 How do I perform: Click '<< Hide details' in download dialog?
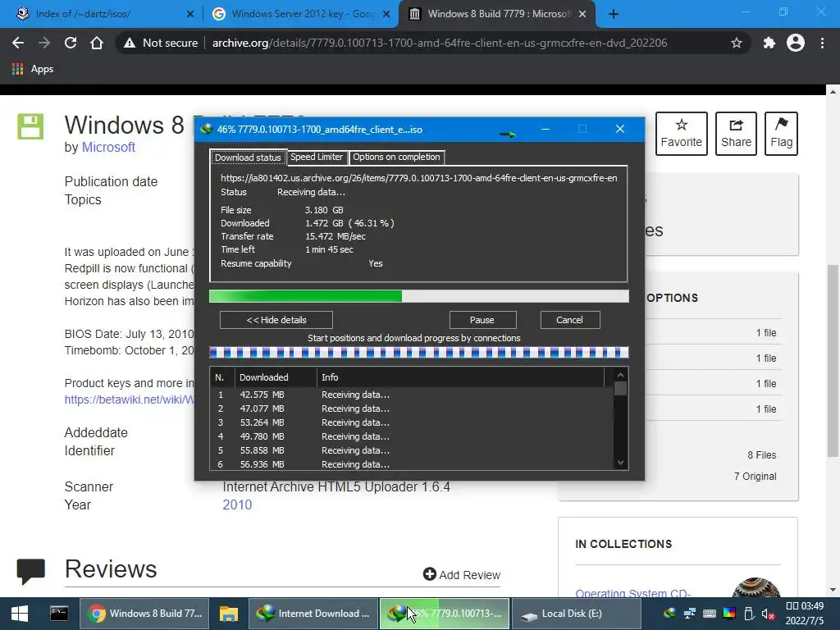[x=276, y=320]
